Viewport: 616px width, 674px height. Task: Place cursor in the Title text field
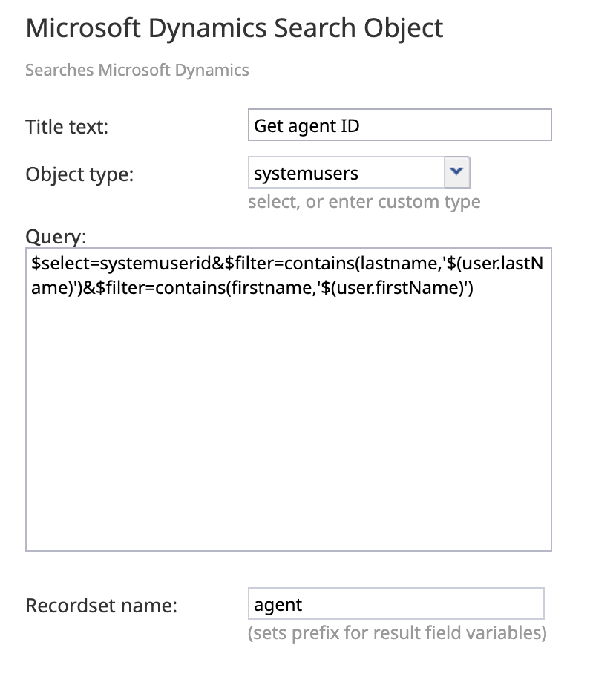(x=399, y=125)
